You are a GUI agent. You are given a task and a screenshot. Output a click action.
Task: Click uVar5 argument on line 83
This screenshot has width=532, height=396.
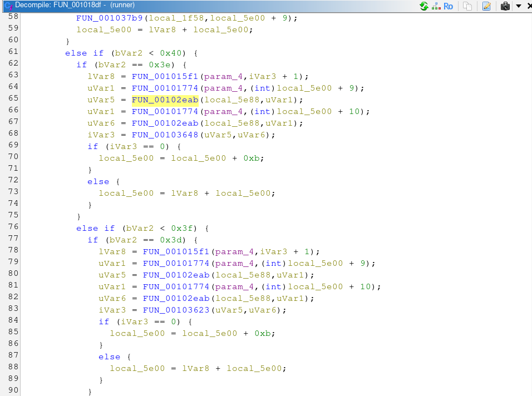[229, 310]
